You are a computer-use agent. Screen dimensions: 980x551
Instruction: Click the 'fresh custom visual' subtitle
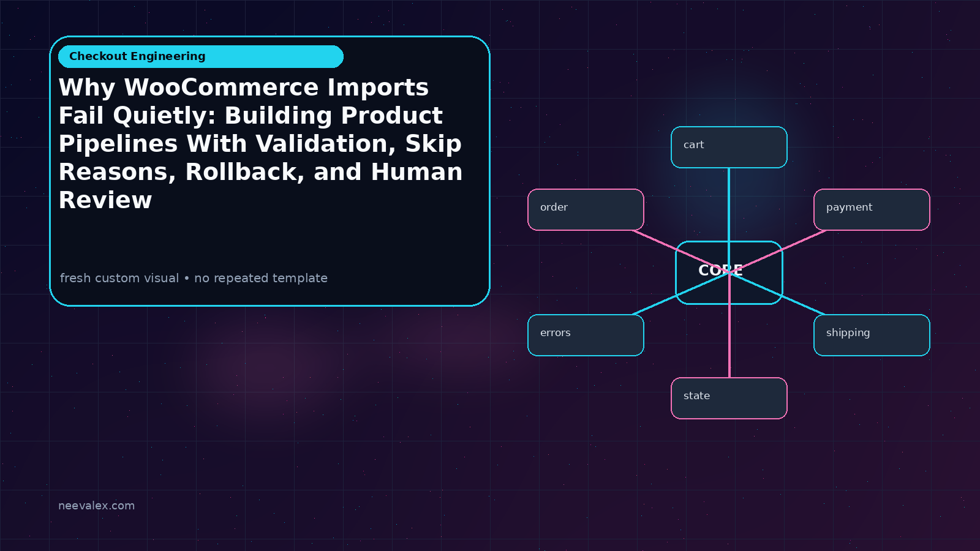pyautogui.click(x=194, y=278)
